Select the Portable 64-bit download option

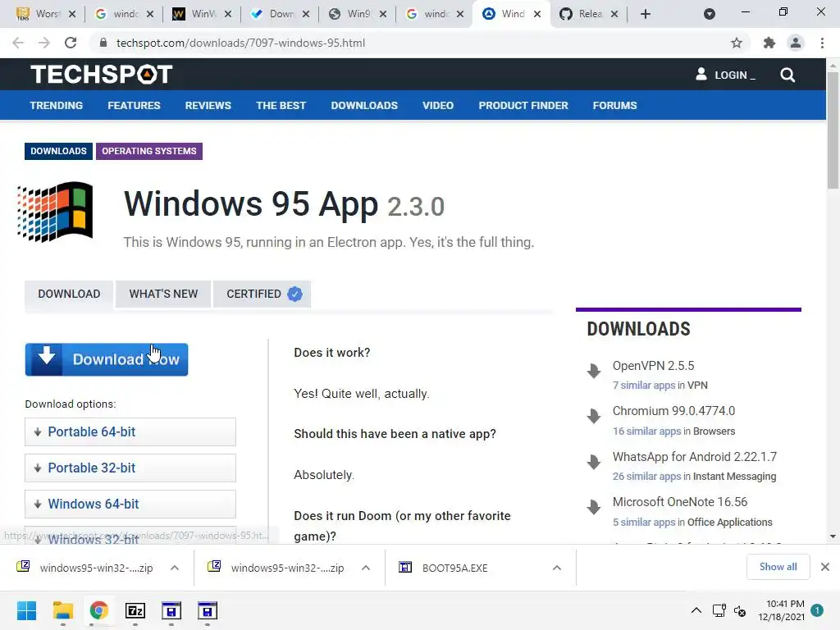(x=130, y=431)
